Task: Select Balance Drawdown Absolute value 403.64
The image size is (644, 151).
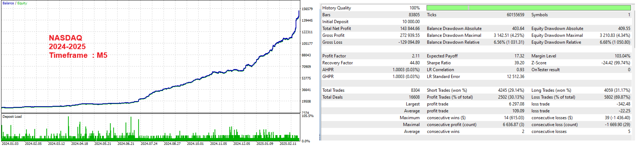Action: tap(518, 29)
